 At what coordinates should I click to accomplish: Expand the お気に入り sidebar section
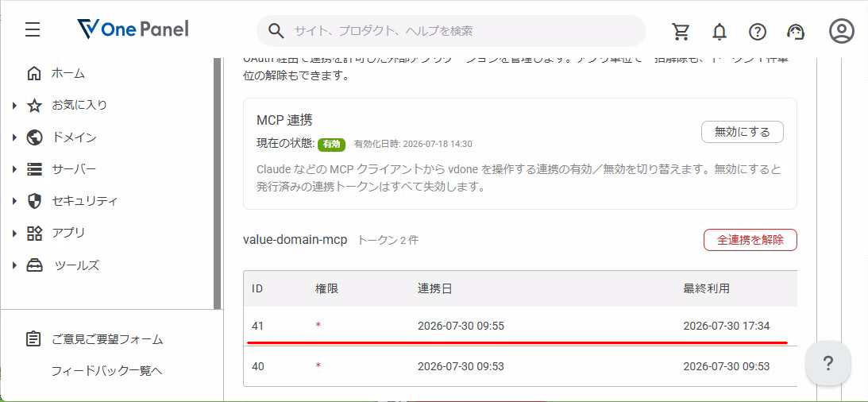14,105
